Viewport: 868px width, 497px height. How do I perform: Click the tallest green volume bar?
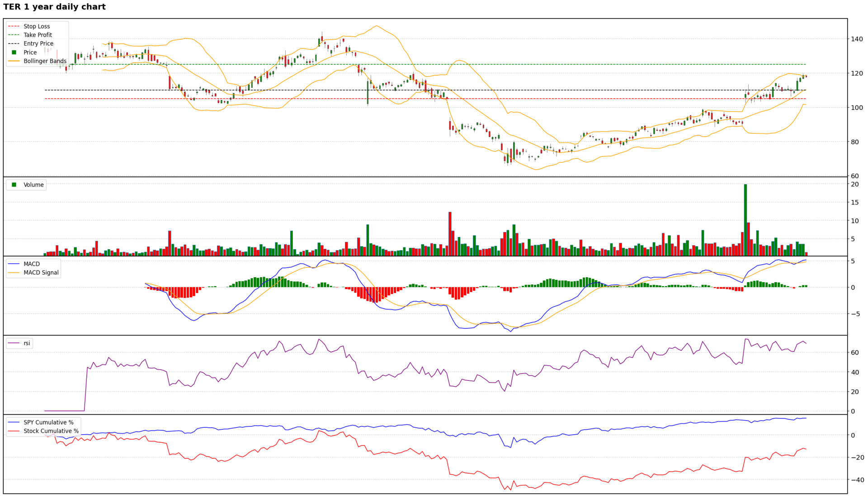(x=745, y=219)
